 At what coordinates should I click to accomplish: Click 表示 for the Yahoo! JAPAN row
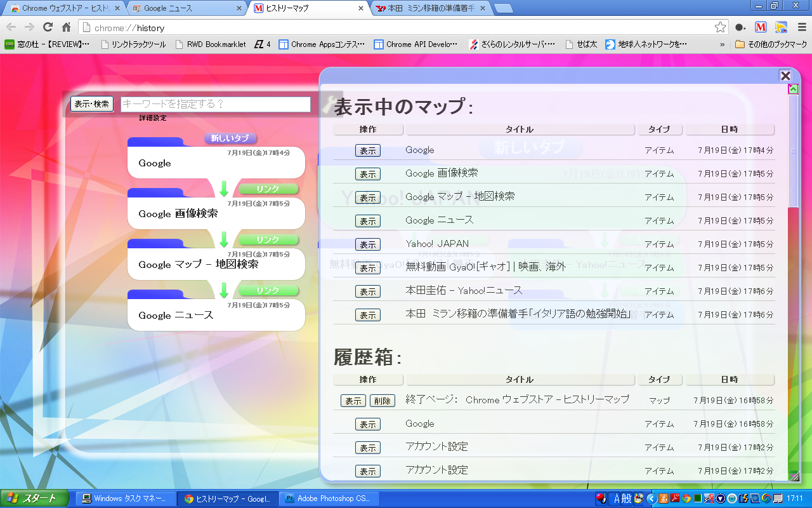[368, 244]
